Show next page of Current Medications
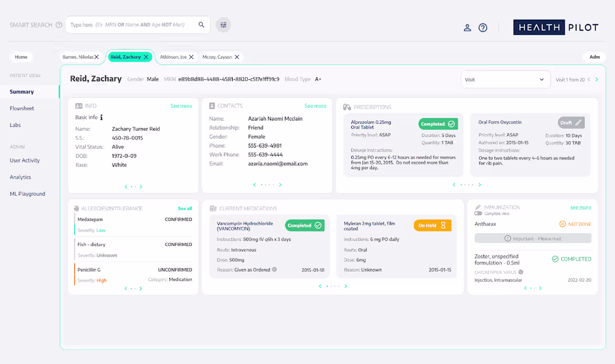 coord(346,286)
